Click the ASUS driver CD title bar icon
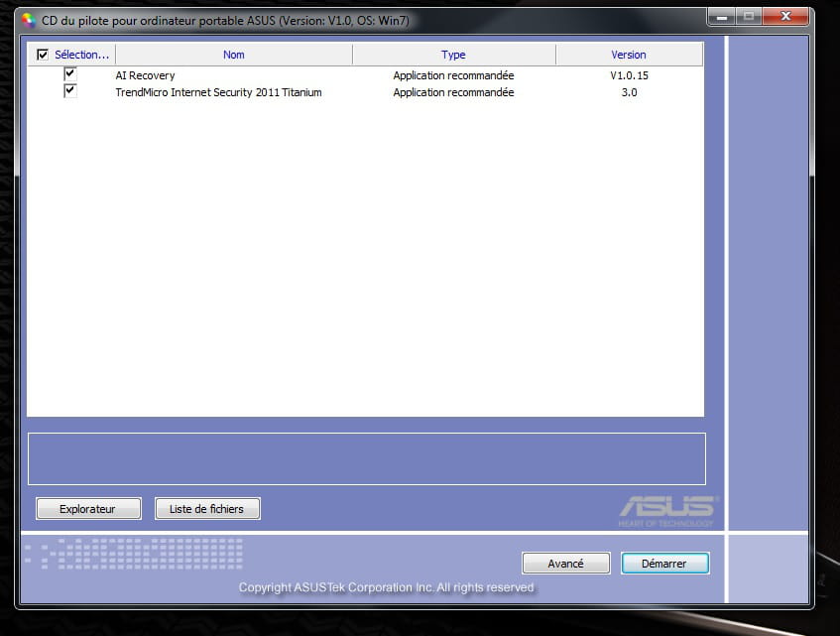This screenshot has width=840, height=636. click(29, 21)
